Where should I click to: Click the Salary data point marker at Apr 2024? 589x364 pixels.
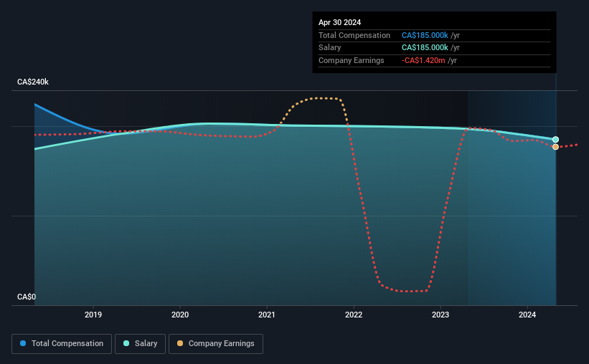(555, 140)
